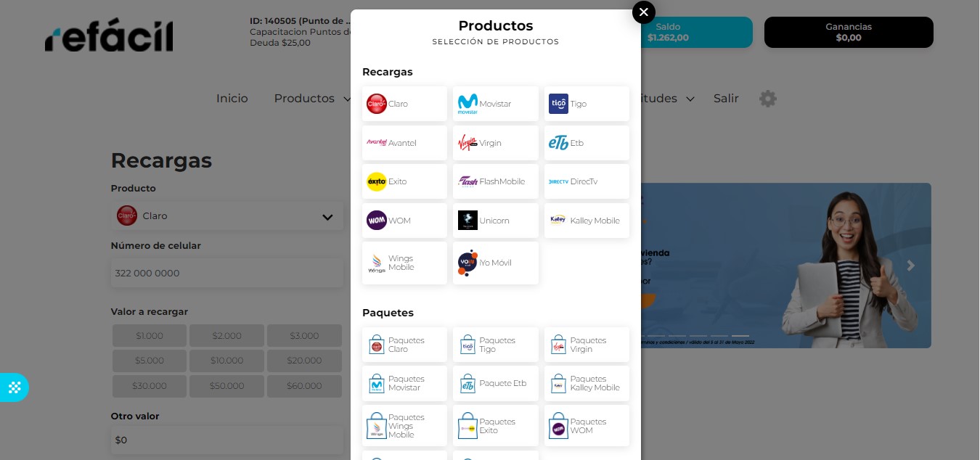Image resolution: width=980 pixels, height=460 pixels.
Task: Open Paquetes Claro product
Action: [404, 345]
